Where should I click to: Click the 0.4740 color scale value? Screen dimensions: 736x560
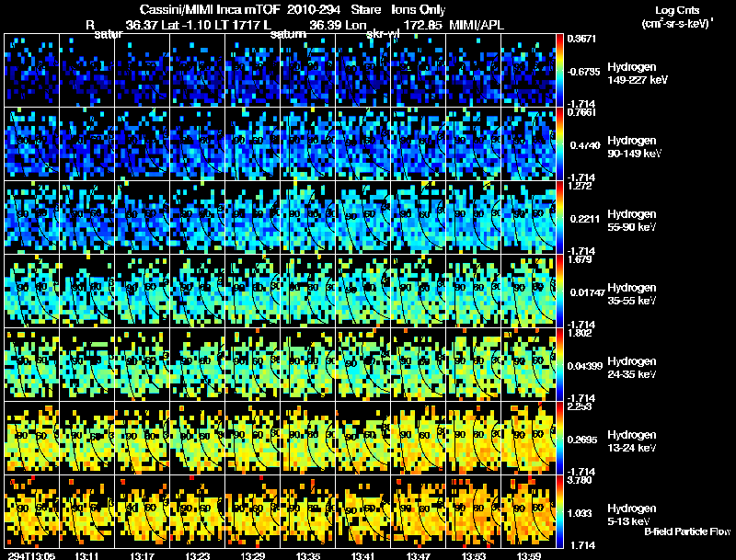pos(585,145)
